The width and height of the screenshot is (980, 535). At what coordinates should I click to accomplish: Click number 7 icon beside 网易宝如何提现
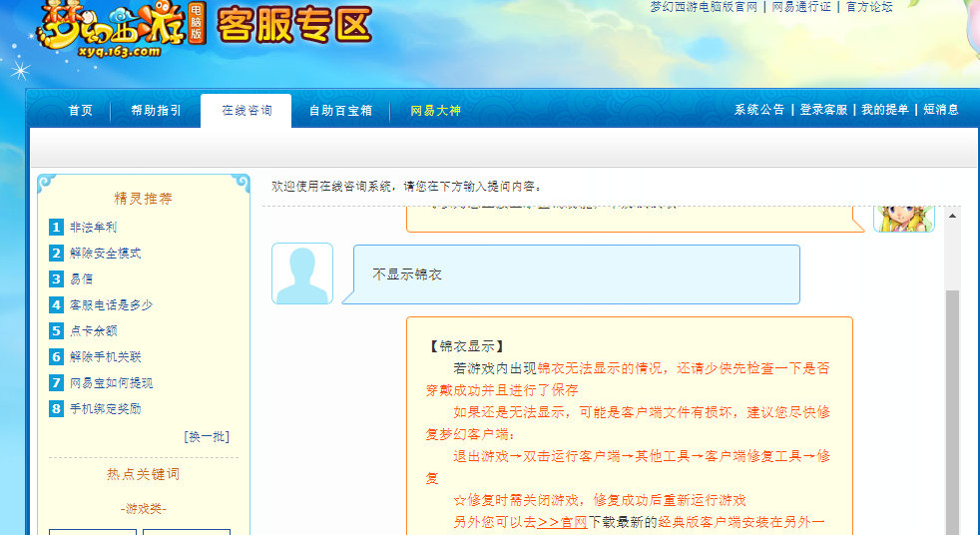pyautogui.click(x=56, y=382)
